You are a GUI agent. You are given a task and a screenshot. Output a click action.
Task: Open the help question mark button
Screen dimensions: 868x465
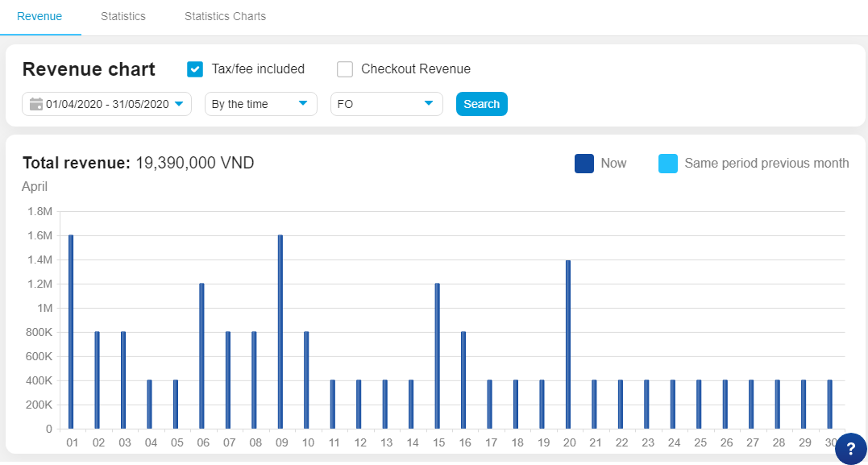[x=850, y=449]
